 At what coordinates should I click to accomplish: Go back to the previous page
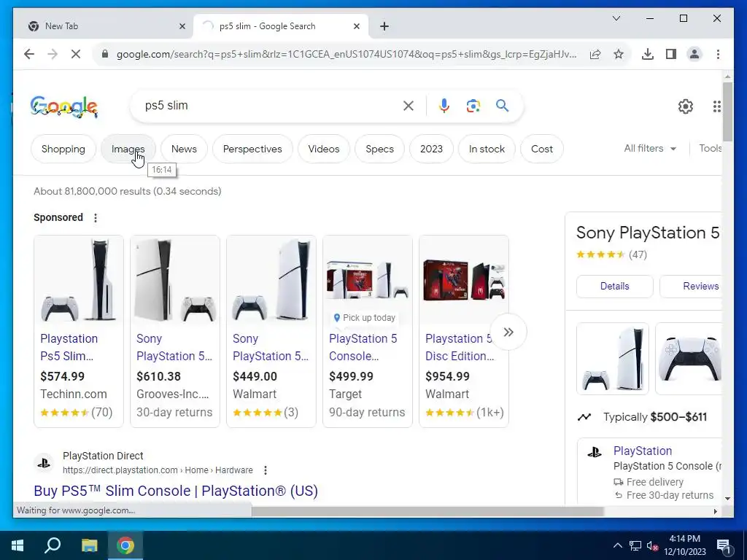click(x=29, y=54)
